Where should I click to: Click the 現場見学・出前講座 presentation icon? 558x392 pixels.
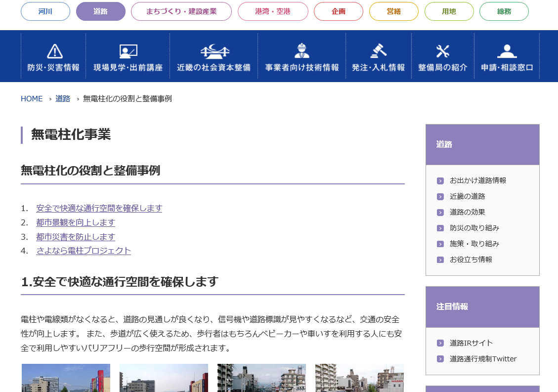(x=128, y=51)
